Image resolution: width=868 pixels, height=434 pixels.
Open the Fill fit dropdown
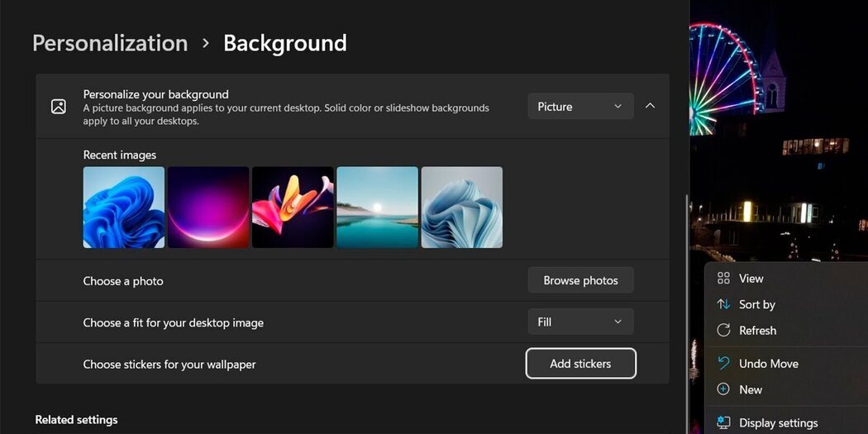pyautogui.click(x=580, y=322)
